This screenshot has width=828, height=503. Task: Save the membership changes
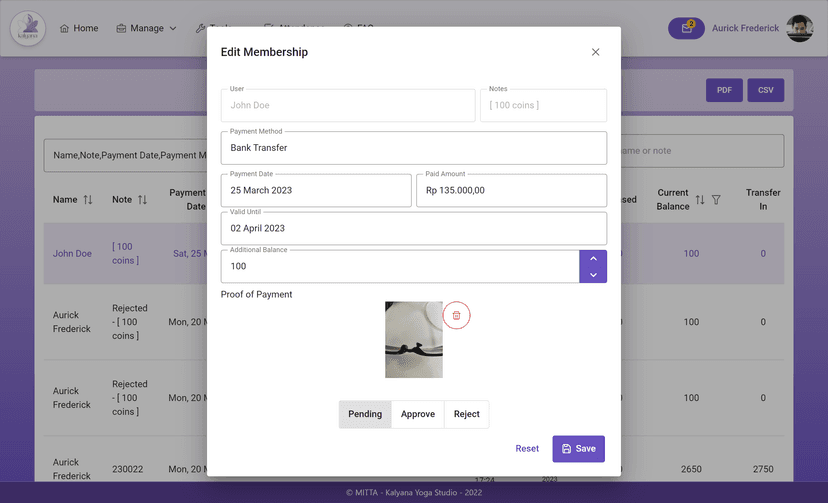578,449
